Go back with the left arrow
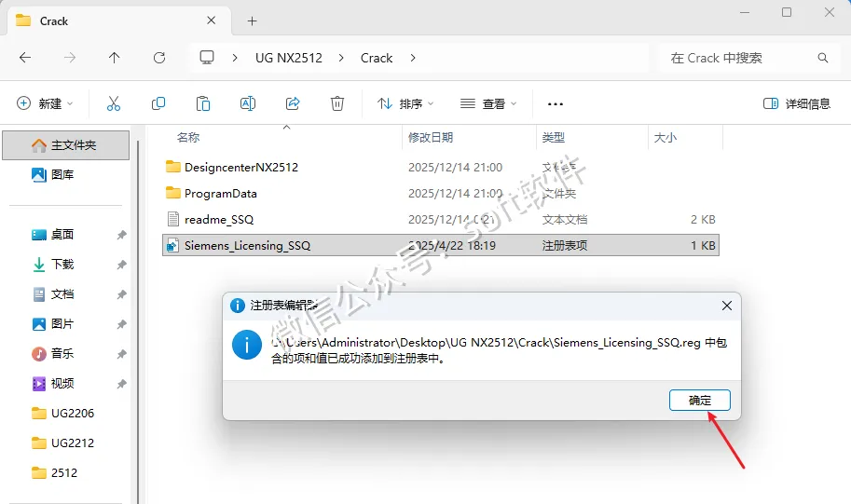The width and height of the screenshot is (851, 504). coord(25,58)
